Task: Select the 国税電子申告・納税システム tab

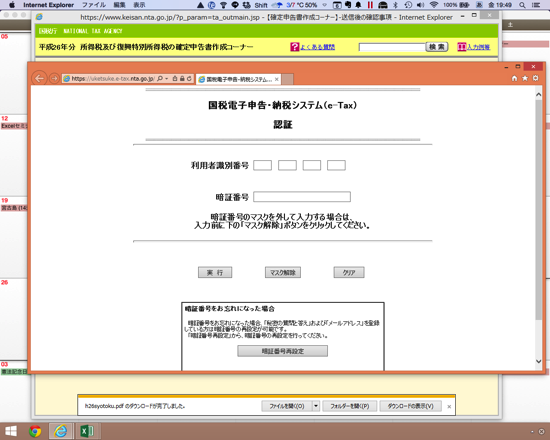Action: point(239,80)
